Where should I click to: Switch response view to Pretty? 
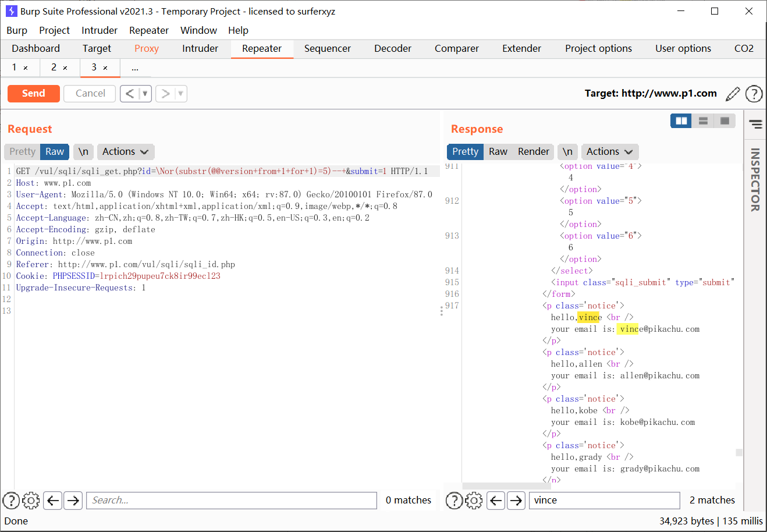tap(465, 152)
